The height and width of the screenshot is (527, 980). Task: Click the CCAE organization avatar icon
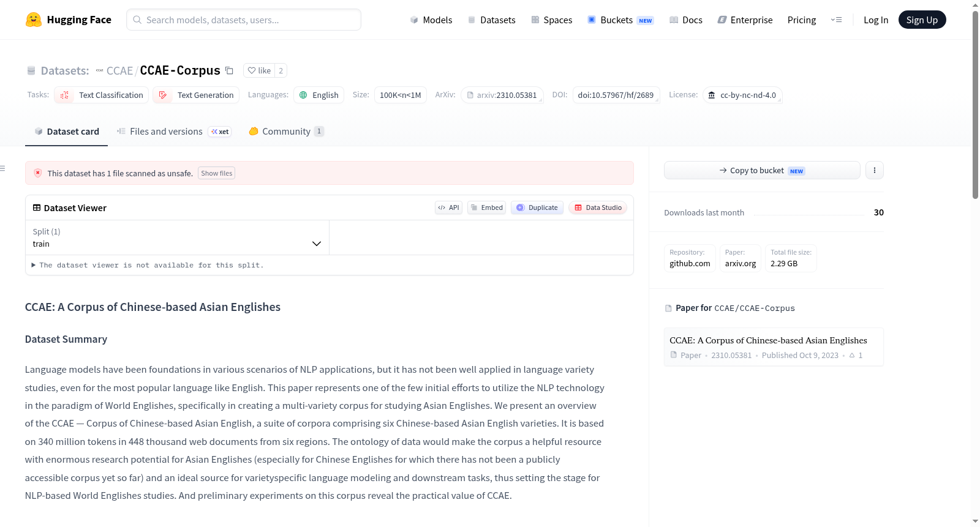click(99, 70)
